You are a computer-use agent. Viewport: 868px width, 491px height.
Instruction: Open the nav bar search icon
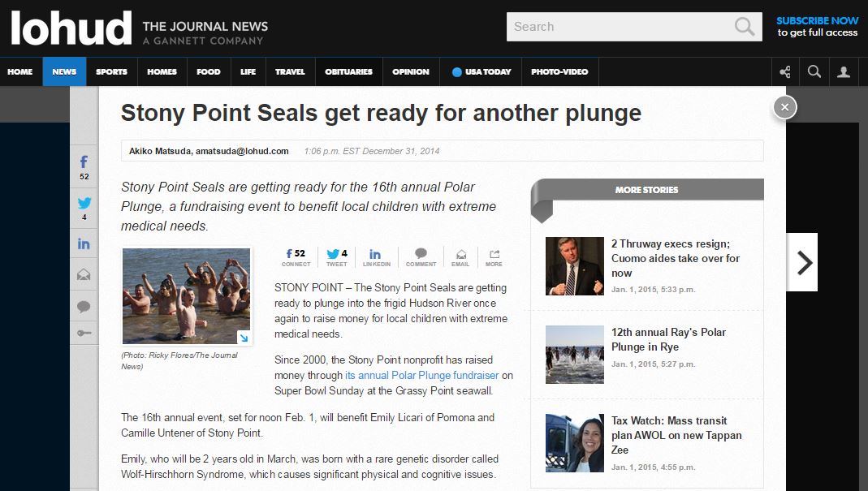pos(814,72)
